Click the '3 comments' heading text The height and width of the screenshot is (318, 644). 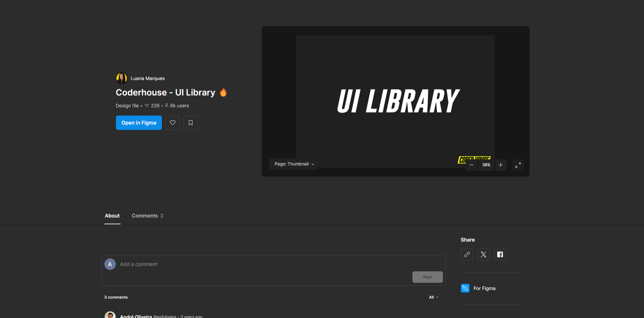116,297
